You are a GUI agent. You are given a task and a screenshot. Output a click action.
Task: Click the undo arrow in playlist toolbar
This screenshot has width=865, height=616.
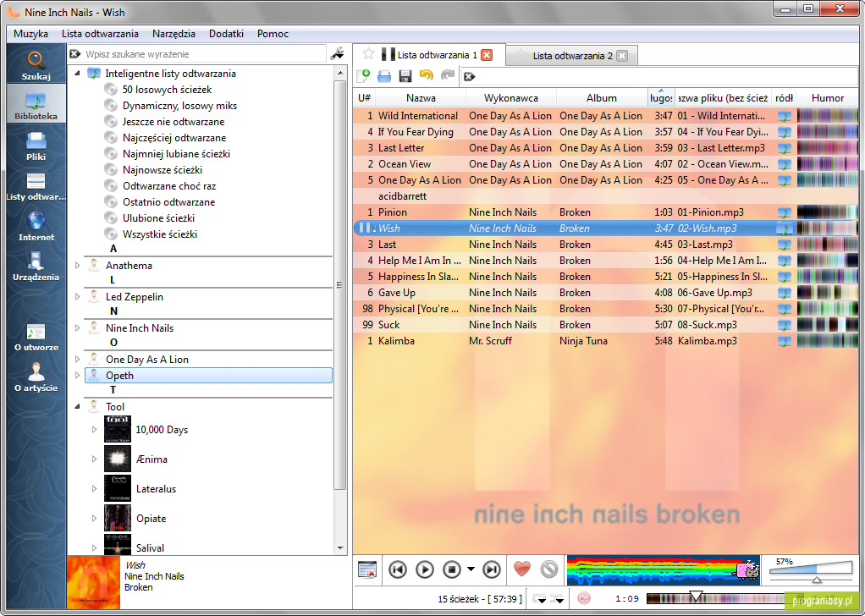pos(427,75)
